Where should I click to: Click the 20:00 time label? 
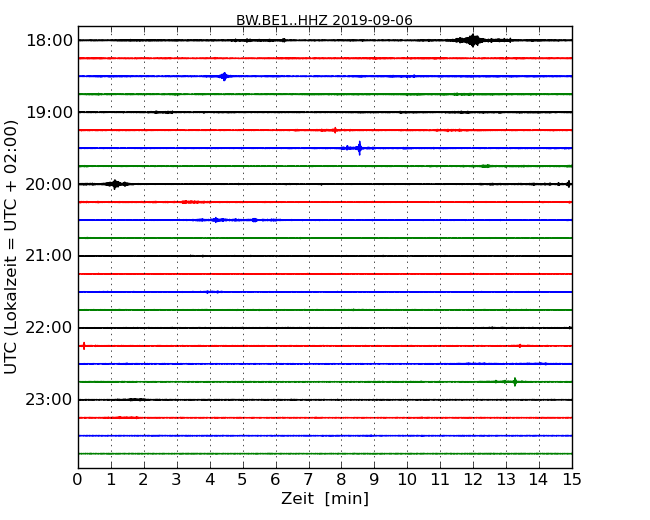point(49,184)
